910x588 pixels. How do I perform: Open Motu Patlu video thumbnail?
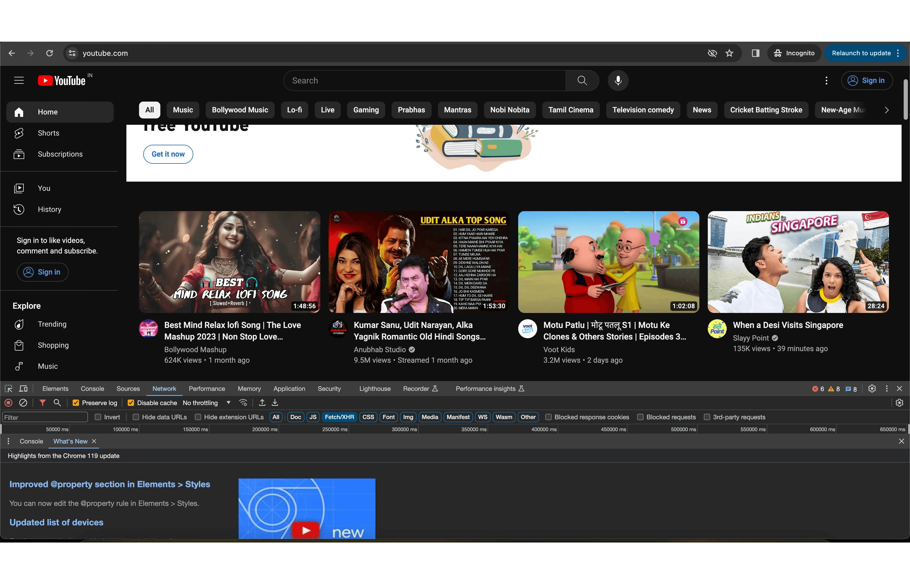(x=608, y=262)
